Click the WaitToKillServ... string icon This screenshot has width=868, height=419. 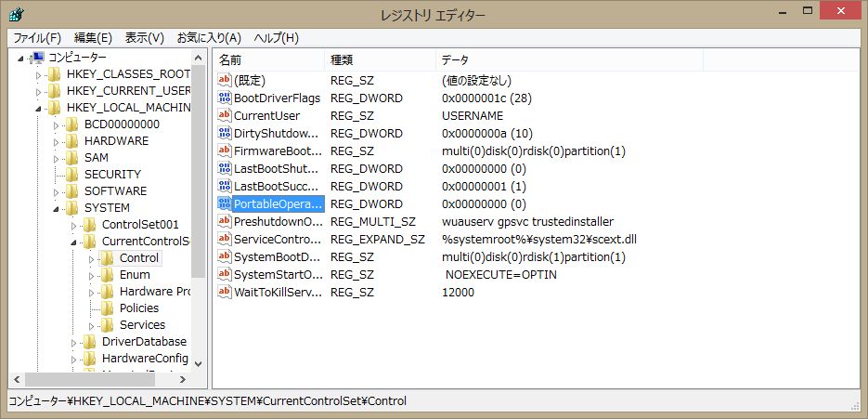coord(225,292)
